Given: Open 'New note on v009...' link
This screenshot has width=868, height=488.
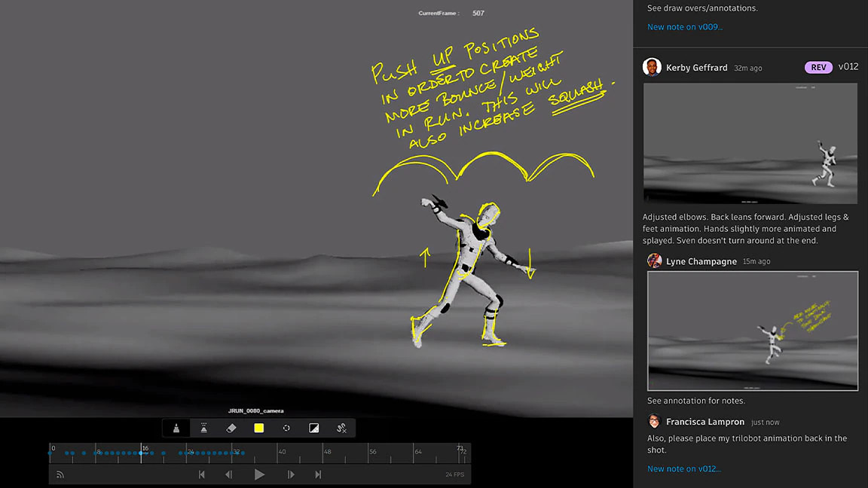Looking at the screenshot, I should point(685,26).
